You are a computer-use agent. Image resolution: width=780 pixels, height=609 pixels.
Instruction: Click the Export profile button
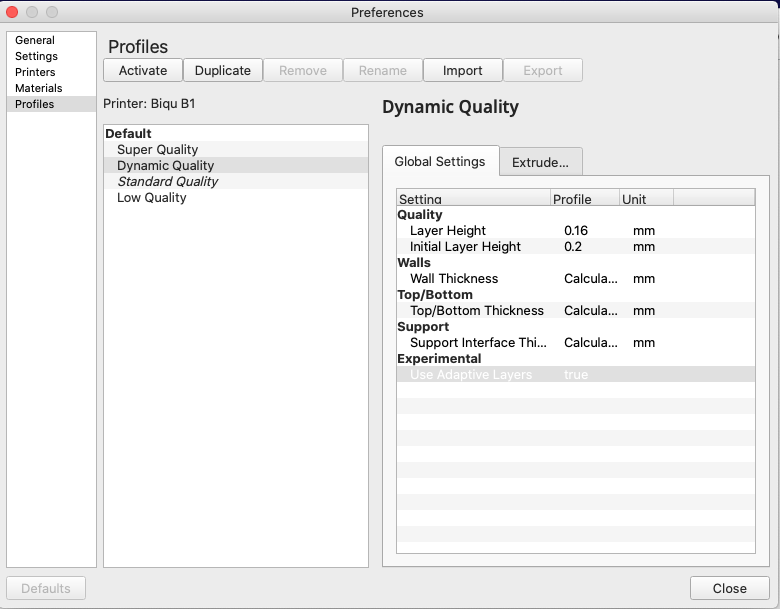coord(543,70)
